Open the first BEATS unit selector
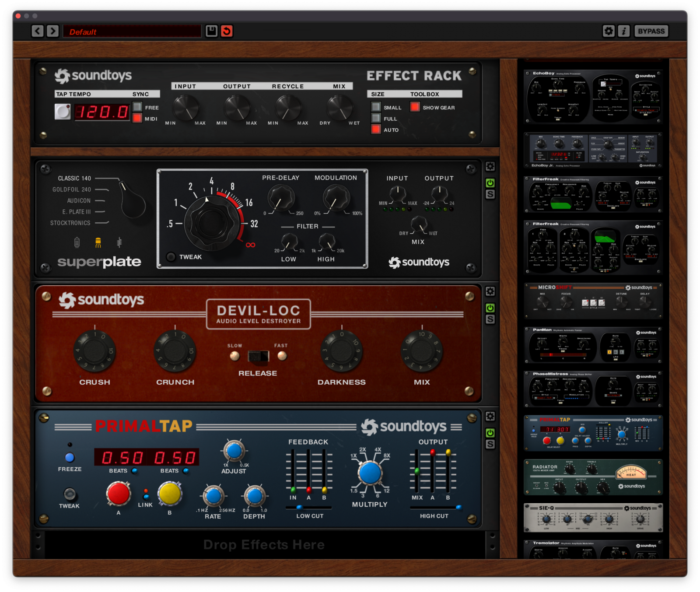Image resolution: width=700 pixels, height=592 pixels. pyautogui.click(x=134, y=471)
